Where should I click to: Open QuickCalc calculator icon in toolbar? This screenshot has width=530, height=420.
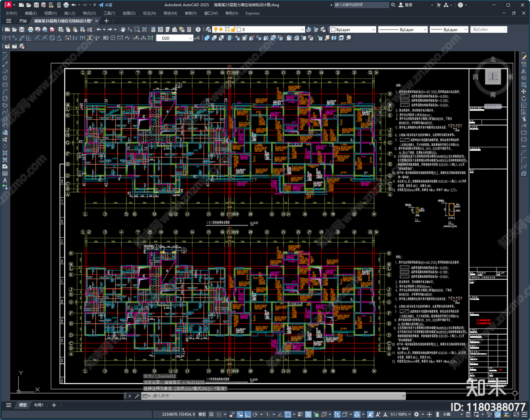[x=189, y=29]
